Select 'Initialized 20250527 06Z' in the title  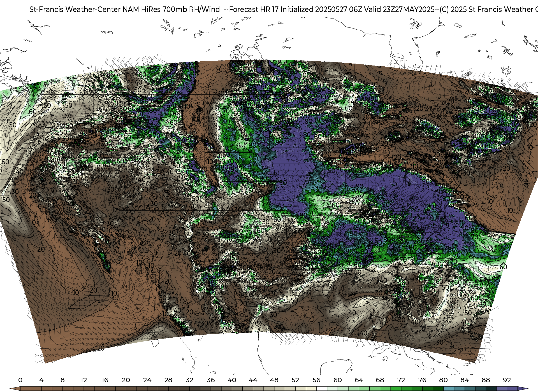tap(321, 10)
